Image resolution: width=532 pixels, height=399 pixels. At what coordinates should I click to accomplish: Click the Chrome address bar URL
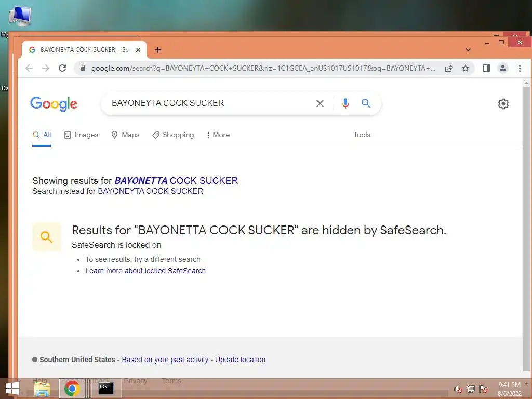[263, 68]
